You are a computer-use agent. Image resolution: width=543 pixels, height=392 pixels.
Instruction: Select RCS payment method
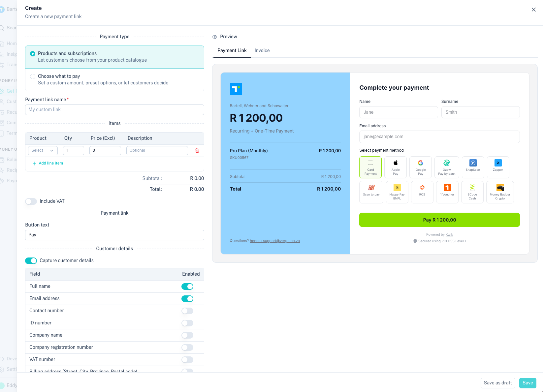[422, 192]
